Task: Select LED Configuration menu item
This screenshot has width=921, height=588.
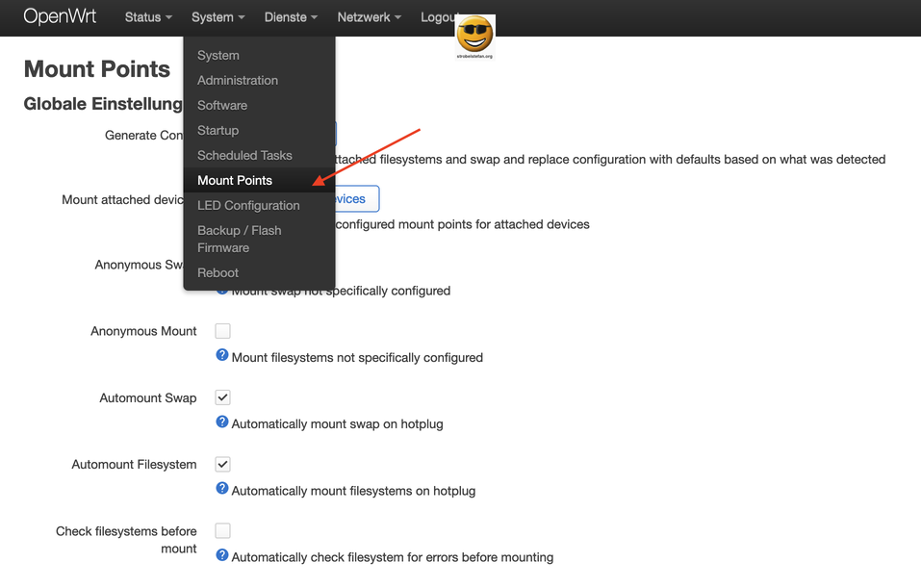Action: [248, 205]
